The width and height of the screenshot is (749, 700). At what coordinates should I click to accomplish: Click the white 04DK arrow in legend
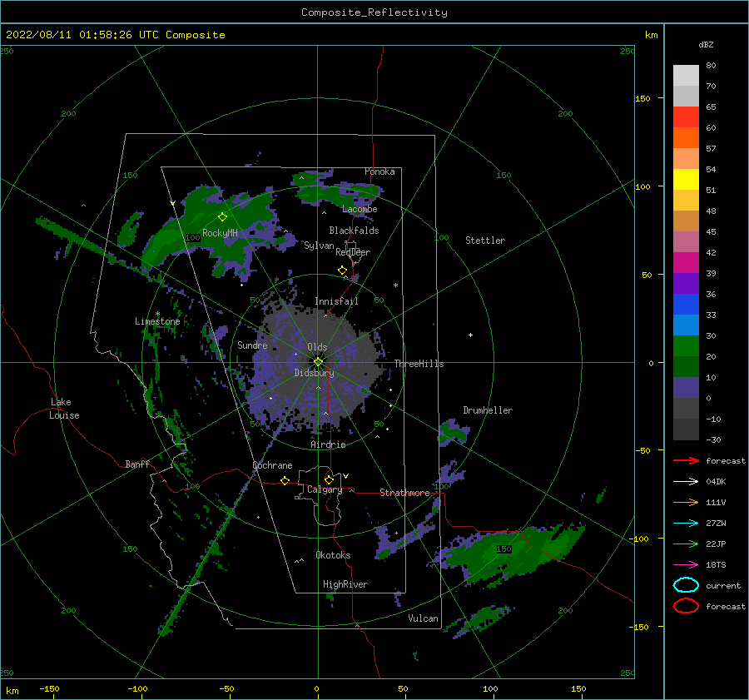(x=686, y=481)
